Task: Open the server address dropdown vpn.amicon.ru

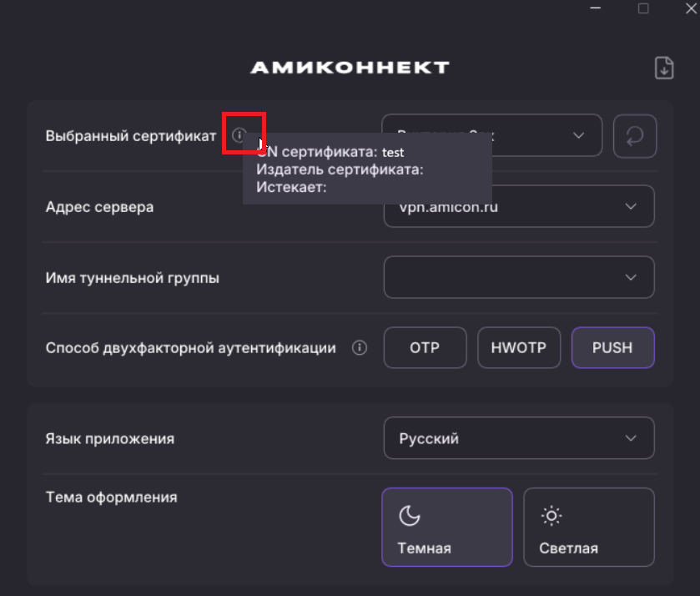Action: pos(519,206)
